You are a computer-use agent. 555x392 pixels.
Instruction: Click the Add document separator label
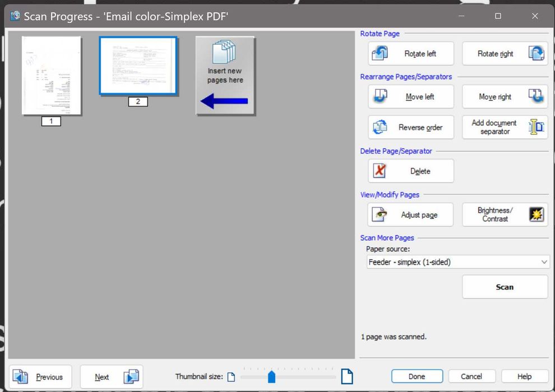pyautogui.click(x=494, y=127)
